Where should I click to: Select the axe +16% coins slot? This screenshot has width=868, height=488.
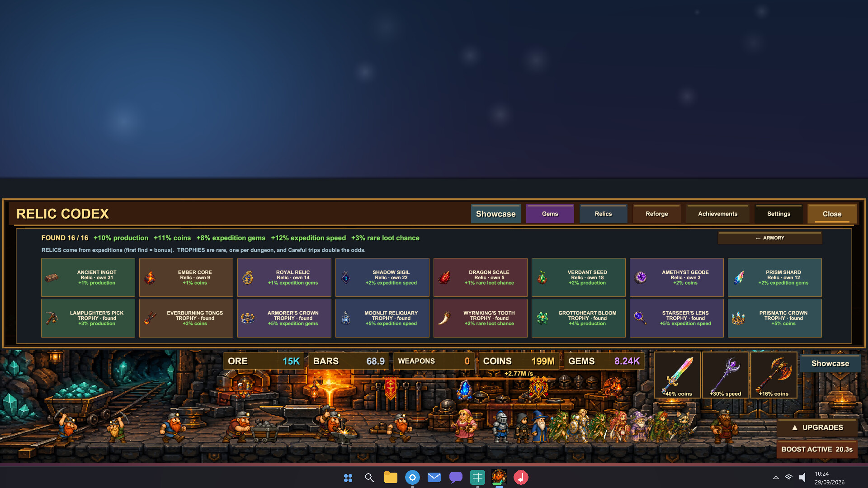pyautogui.click(x=774, y=375)
